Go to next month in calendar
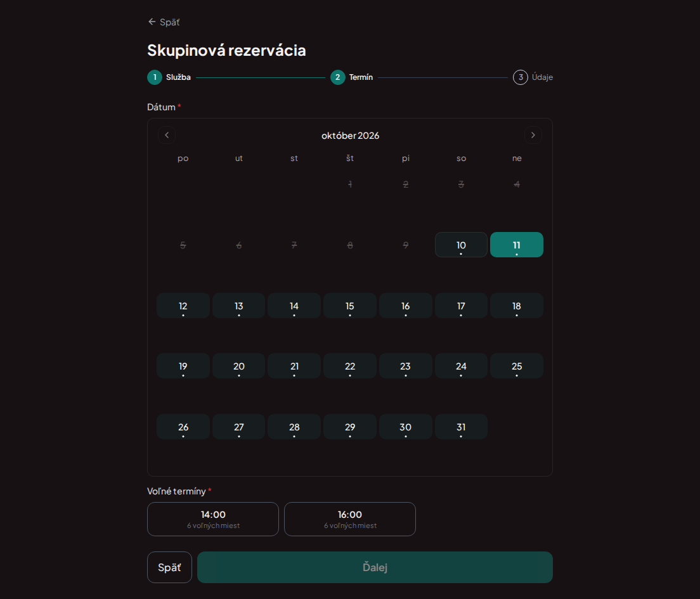 [x=533, y=135]
